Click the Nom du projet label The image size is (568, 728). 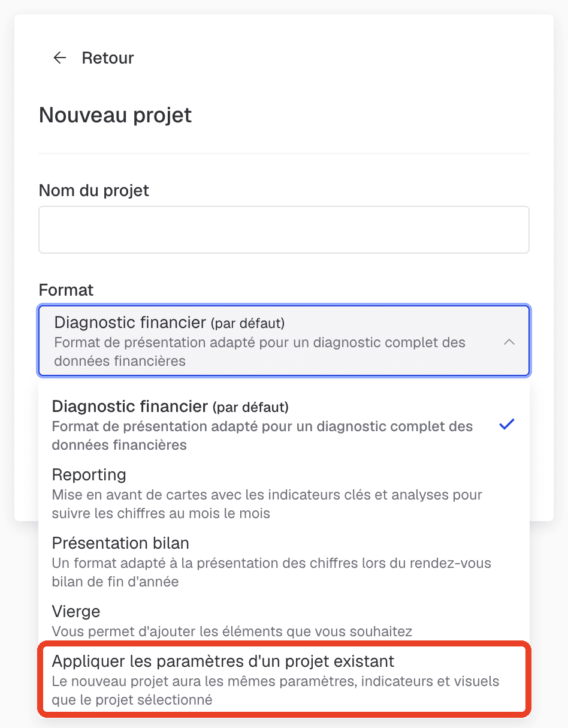coord(94,191)
